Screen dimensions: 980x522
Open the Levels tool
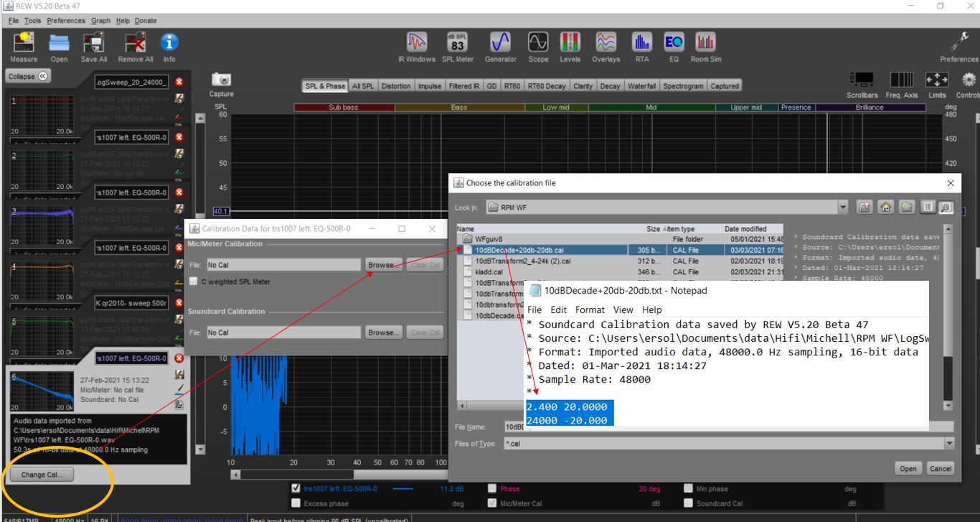[x=570, y=42]
